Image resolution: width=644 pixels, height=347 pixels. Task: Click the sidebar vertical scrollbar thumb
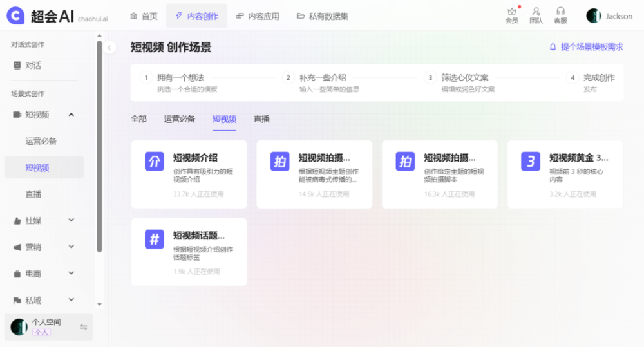coord(99,146)
